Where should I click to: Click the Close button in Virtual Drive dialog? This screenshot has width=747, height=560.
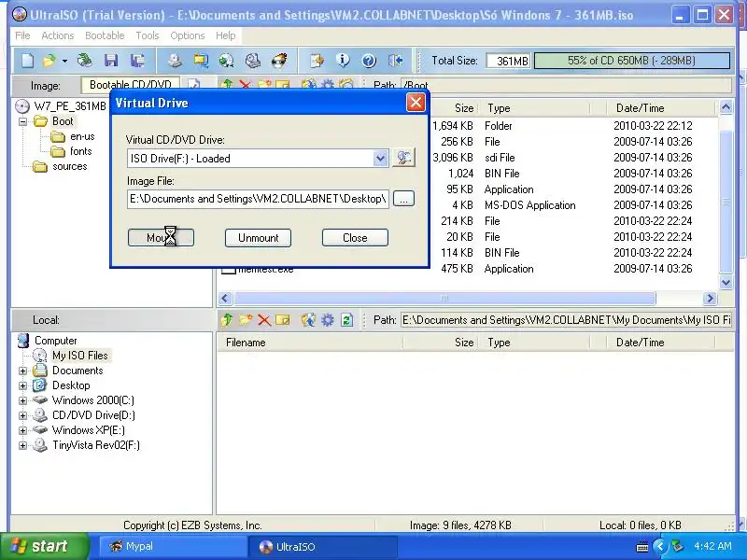[355, 238]
